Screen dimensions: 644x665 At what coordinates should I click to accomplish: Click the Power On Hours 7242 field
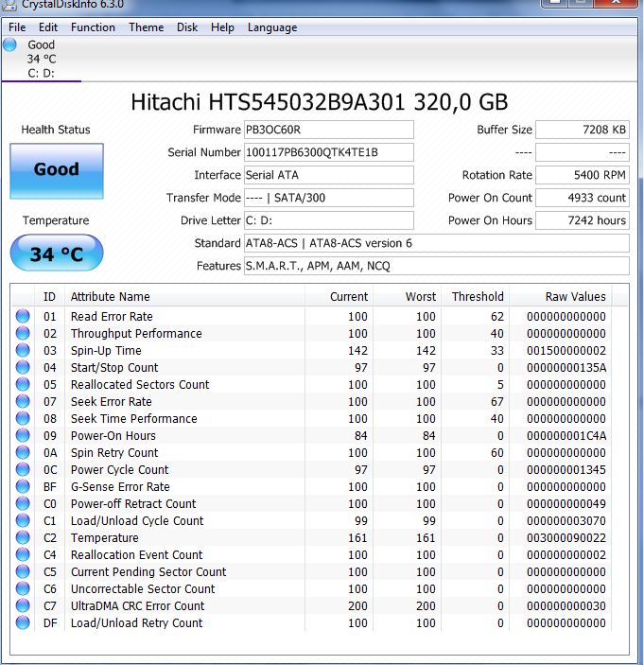pyautogui.click(x=583, y=220)
